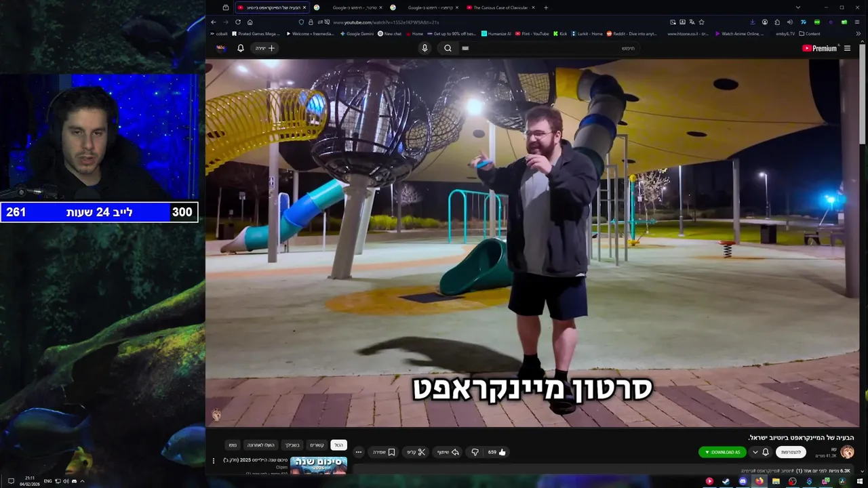This screenshot has height=488, width=868.
Task: Open the 'Pirated Games Mega' bookmark
Action: pos(256,33)
